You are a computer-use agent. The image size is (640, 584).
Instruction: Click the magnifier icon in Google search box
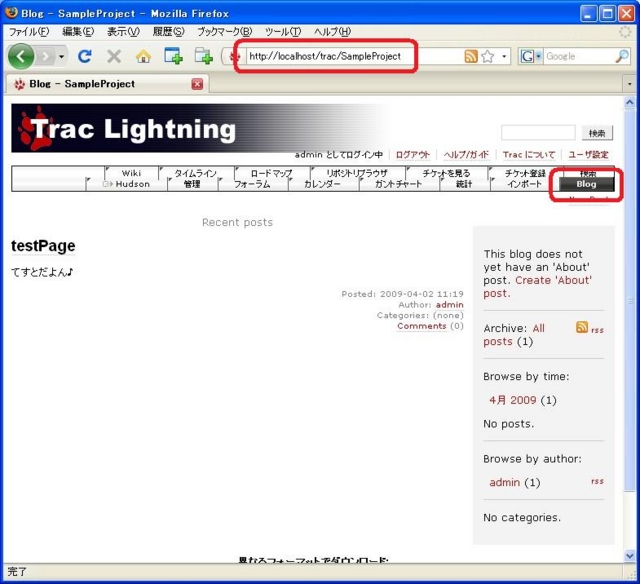tap(622, 56)
